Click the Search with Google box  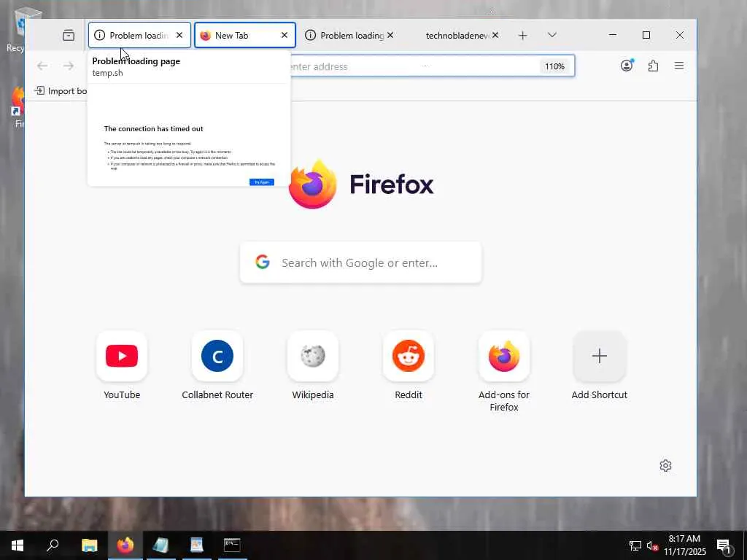(360, 262)
